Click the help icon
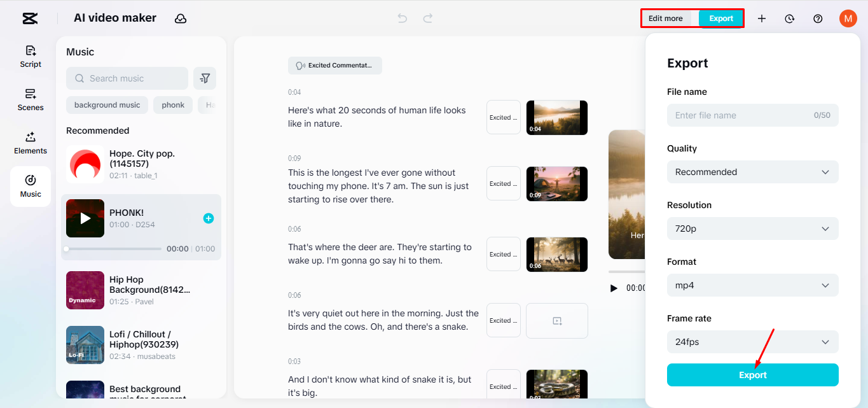 [817, 18]
